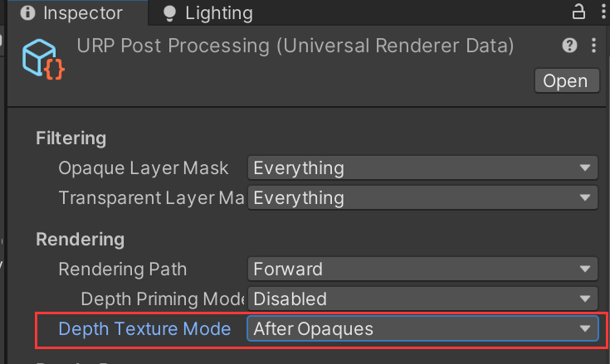Click the Universal Renderer Data asset icon
Image resolution: width=610 pixels, height=364 pixels.
coord(43,59)
